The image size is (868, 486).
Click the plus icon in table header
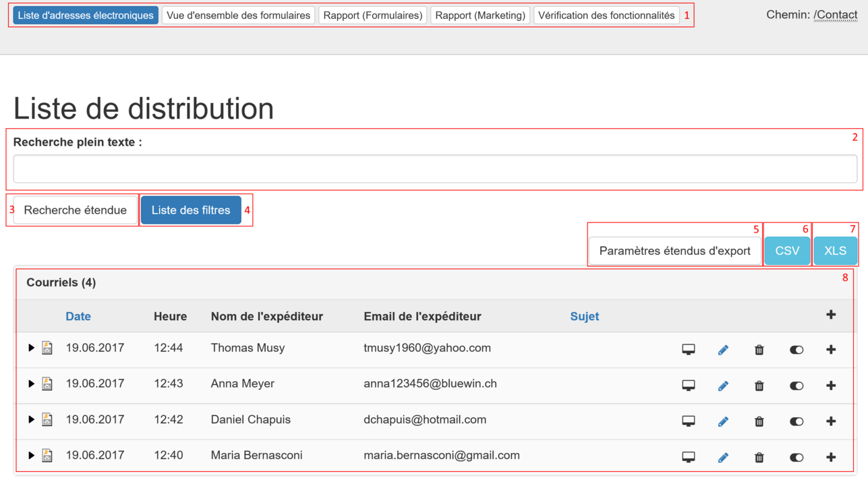click(831, 315)
